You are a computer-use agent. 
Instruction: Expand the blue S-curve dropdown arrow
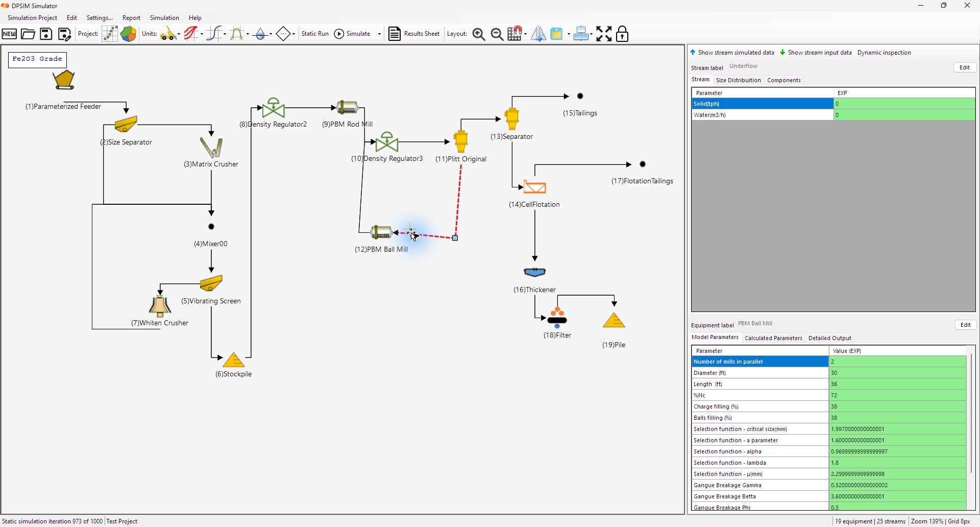pyautogui.click(x=225, y=34)
